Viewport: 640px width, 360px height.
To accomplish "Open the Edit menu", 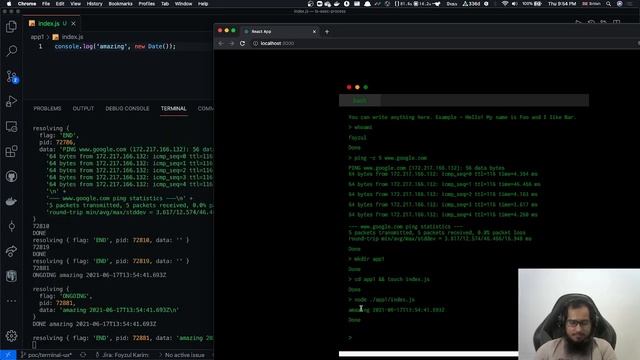I will click(x=60, y=4).
